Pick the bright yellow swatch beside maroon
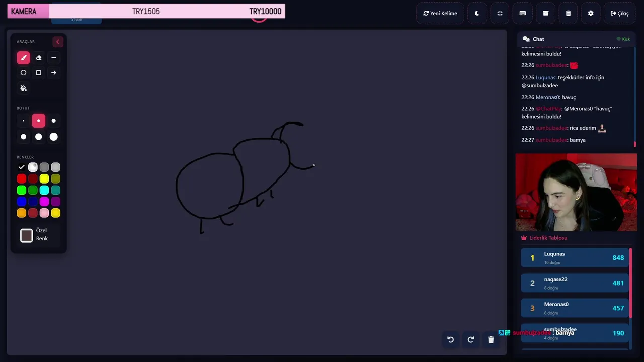Viewport: 644px width, 362px height. coord(44,179)
